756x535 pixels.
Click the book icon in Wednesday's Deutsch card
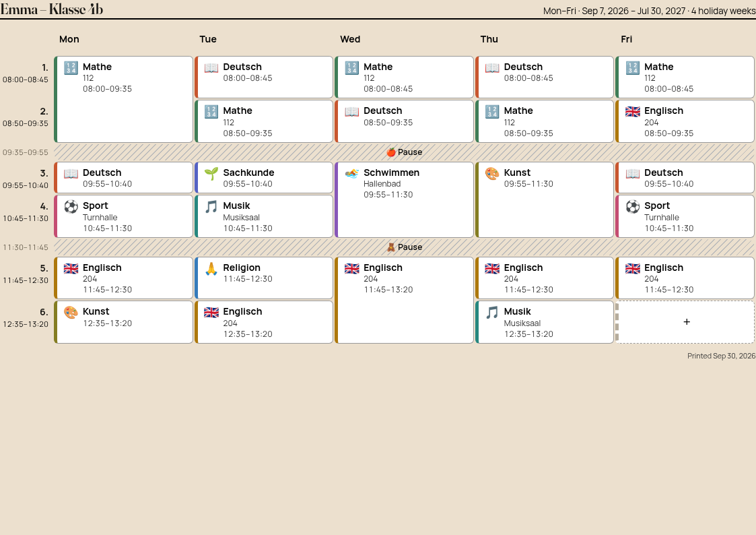click(x=352, y=112)
